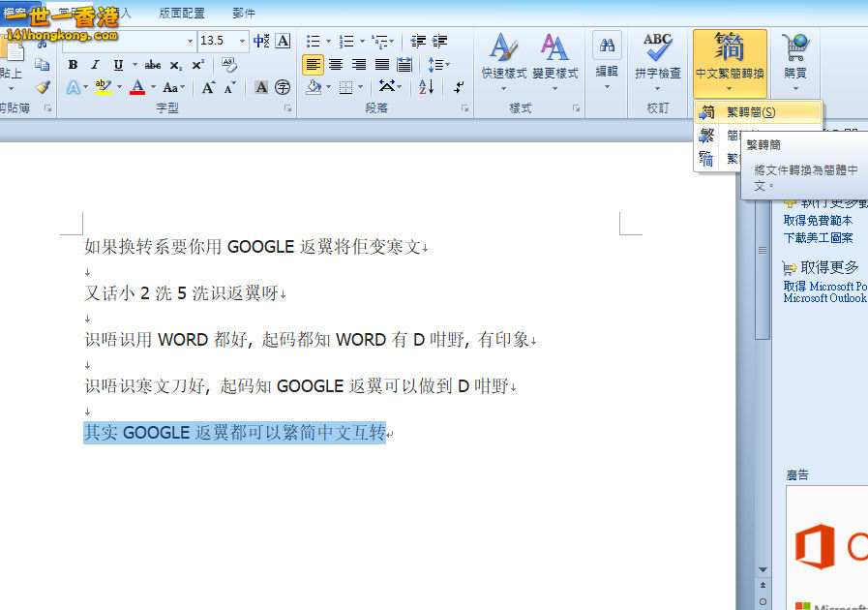Toggle strikethrough text
Image resolution: width=868 pixels, height=610 pixels.
point(152,65)
